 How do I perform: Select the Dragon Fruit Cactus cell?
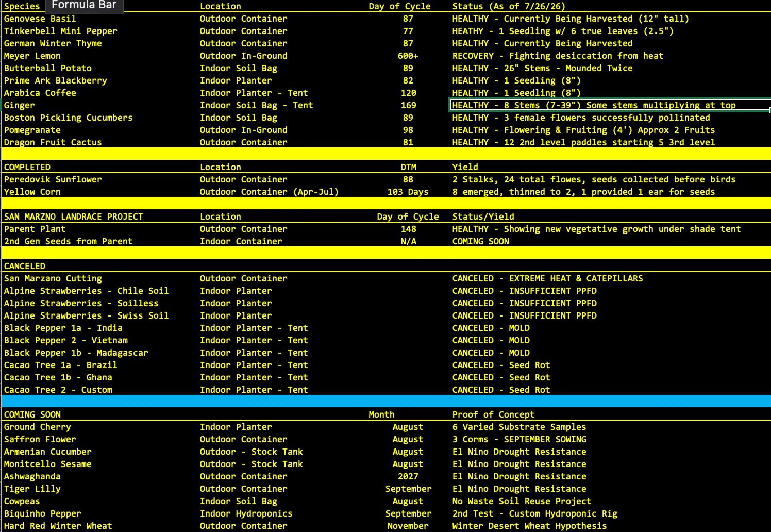[x=53, y=142]
